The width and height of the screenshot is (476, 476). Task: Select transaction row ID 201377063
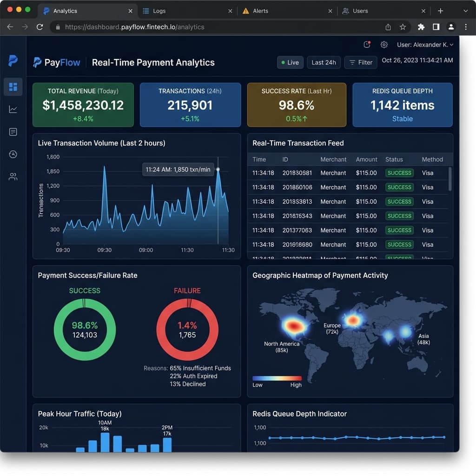(x=348, y=231)
